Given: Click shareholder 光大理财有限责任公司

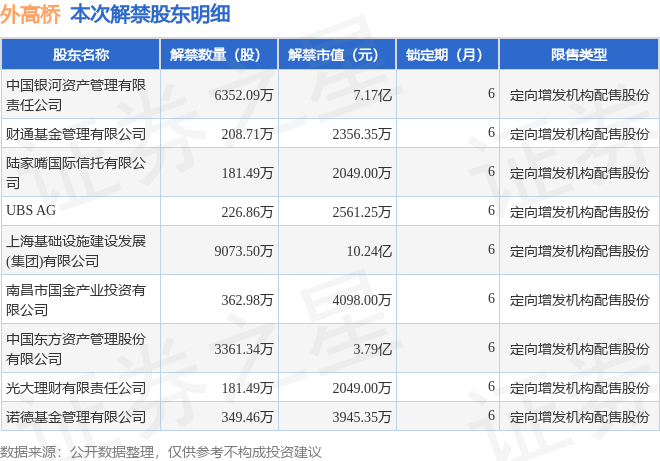Looking at the screenshot, I should tap(76, 388).
